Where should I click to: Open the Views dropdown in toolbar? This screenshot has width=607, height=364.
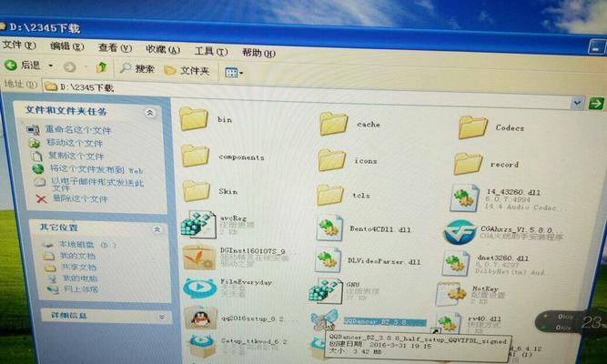click(x=234, y=73)
